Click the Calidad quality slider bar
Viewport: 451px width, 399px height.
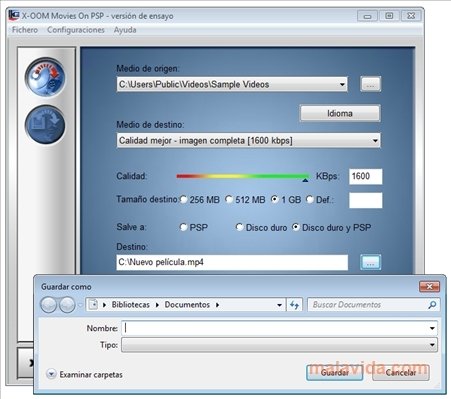243,176
